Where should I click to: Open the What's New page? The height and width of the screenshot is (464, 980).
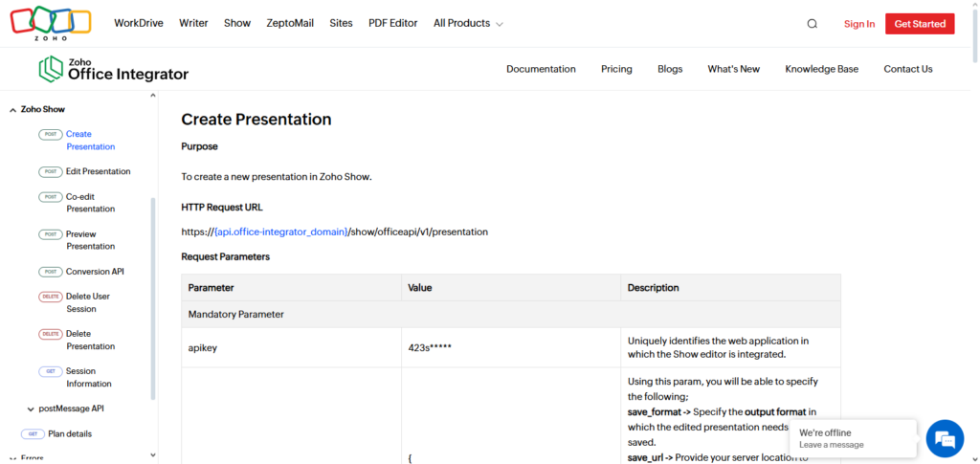tap(734, 69)
